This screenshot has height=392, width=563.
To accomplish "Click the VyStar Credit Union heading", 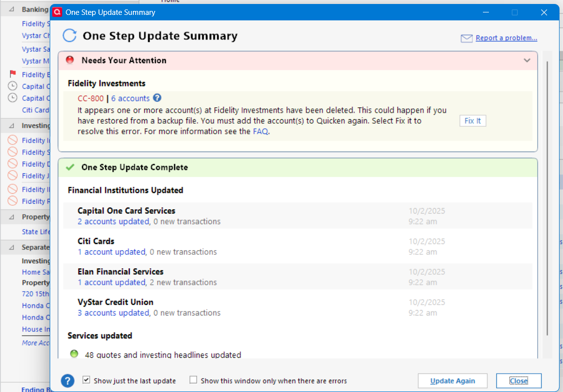I will (x=115, y=303).
